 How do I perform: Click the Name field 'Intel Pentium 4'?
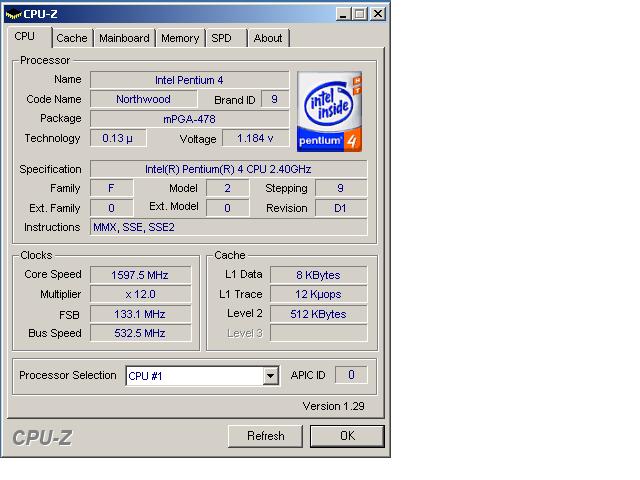189,80
